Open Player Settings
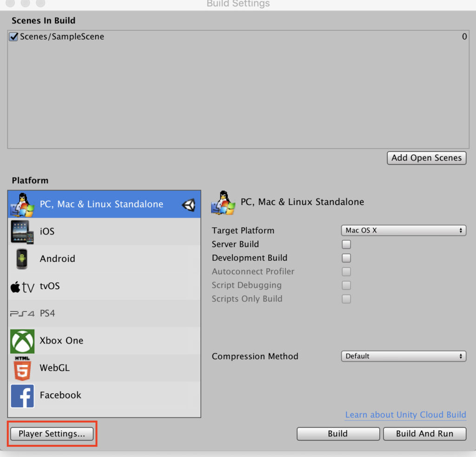Viewport: 476px width, 457px height. pyautogui.click(x=52, y=434)
